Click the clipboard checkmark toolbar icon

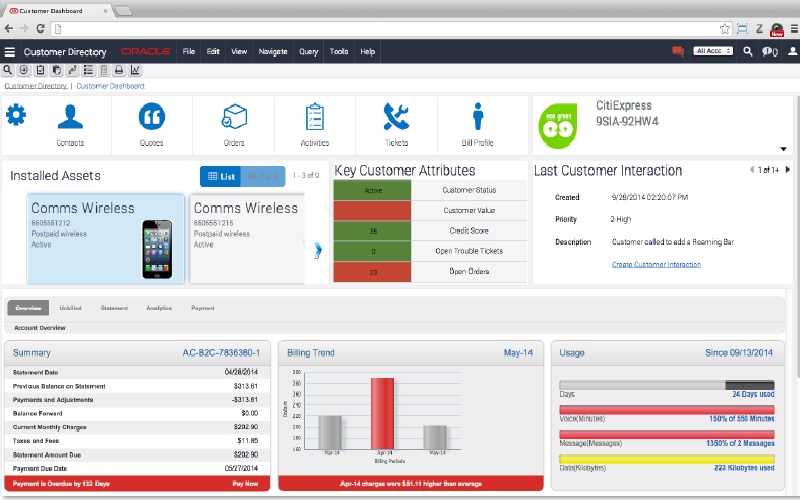40,70
